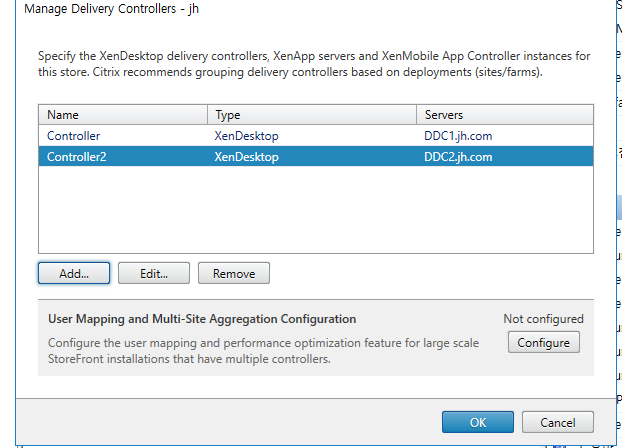The height and width of the screenshot is (448, 622).
Task: Sort the list by Name column header
Action: click(x=123, y=115)
